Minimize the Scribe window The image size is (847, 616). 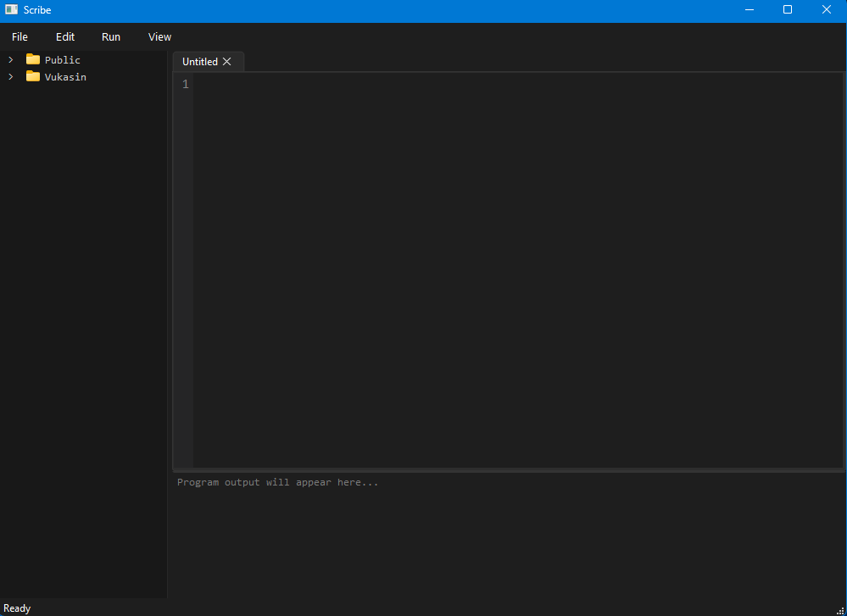(749, 9)
